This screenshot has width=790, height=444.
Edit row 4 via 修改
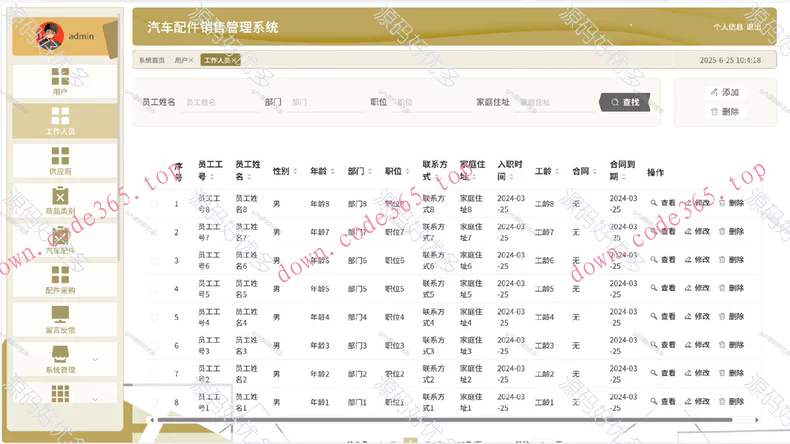(x=697, y=288)
